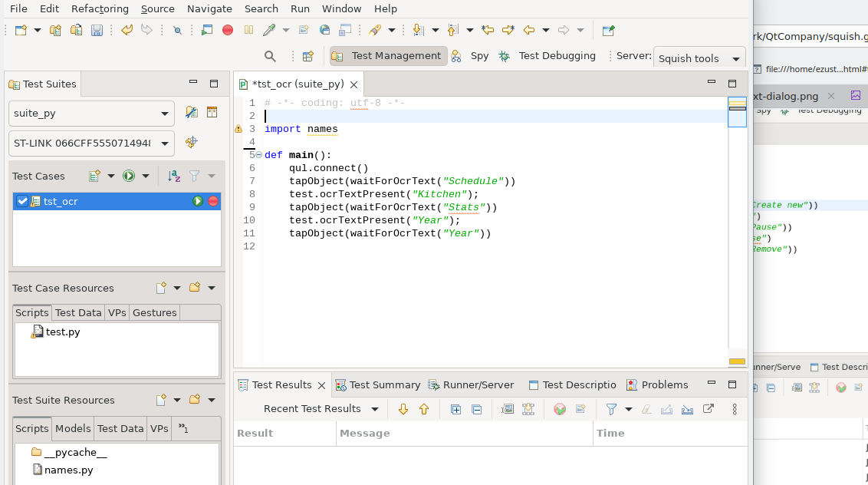Collapse the main function at line 5

[258, 155]
